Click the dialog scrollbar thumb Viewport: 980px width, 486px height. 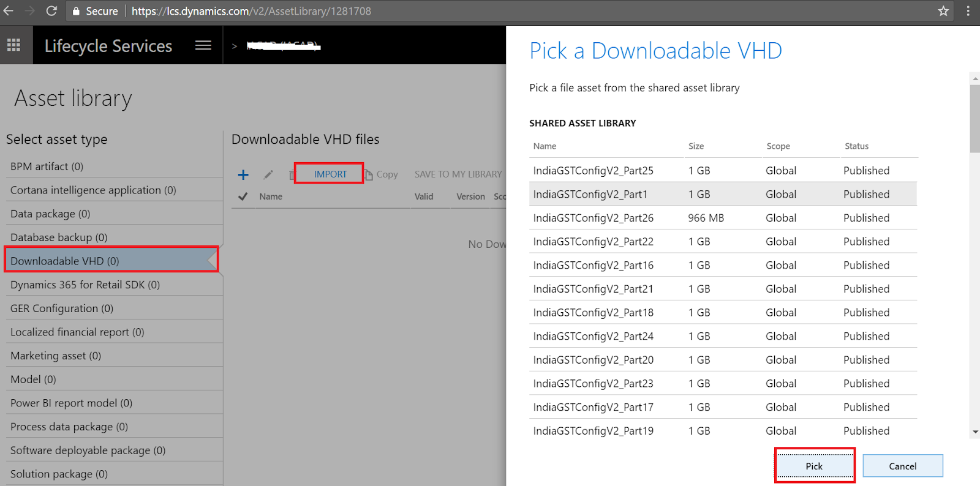pos(975,119)
